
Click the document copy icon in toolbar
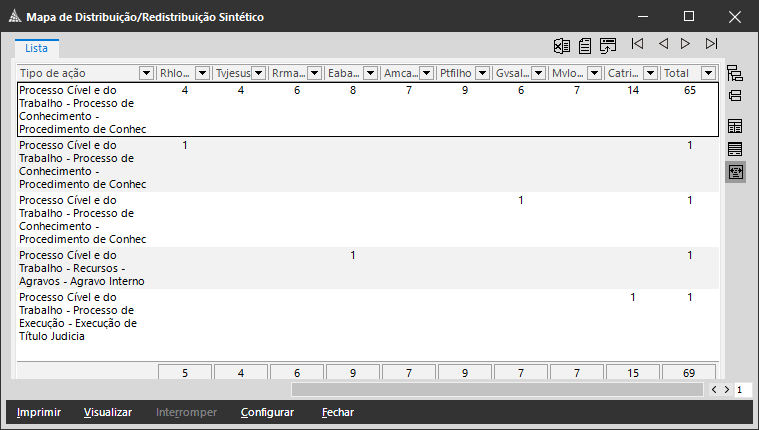point(584,45)
